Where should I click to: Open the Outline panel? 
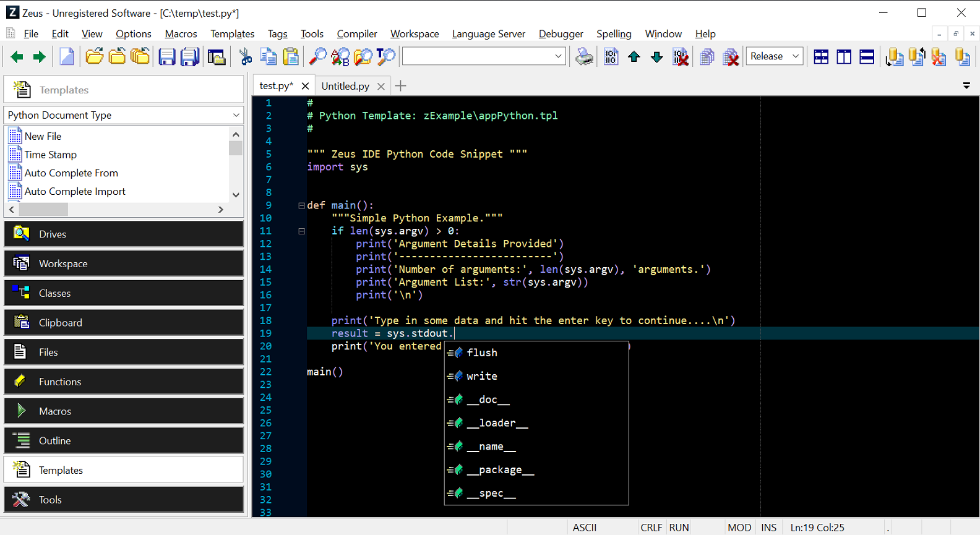tap(124, 440)
